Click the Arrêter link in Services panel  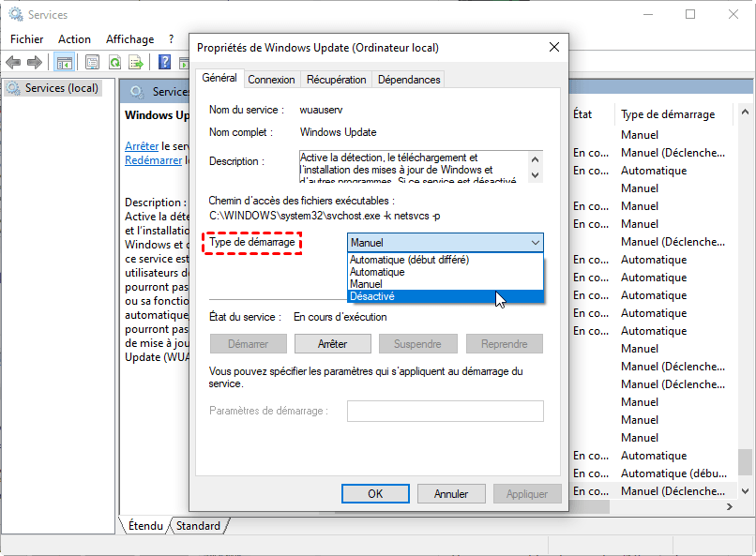[x=142, y=146]
